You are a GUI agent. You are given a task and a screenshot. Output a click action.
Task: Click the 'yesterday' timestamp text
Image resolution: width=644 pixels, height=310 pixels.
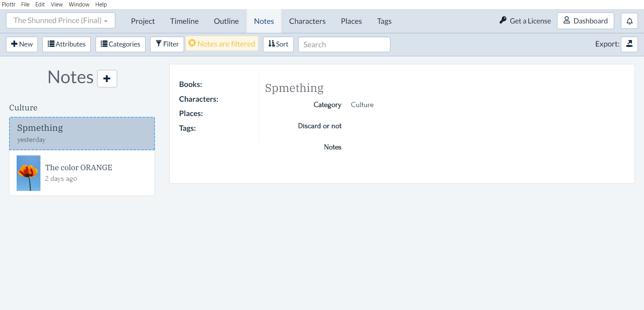tap(31, 139)
